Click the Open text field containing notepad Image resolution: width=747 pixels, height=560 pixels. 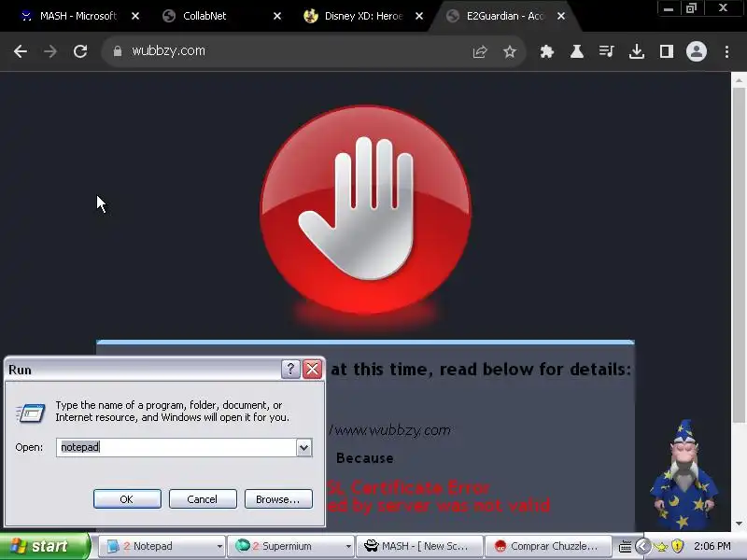coord(176,447)
